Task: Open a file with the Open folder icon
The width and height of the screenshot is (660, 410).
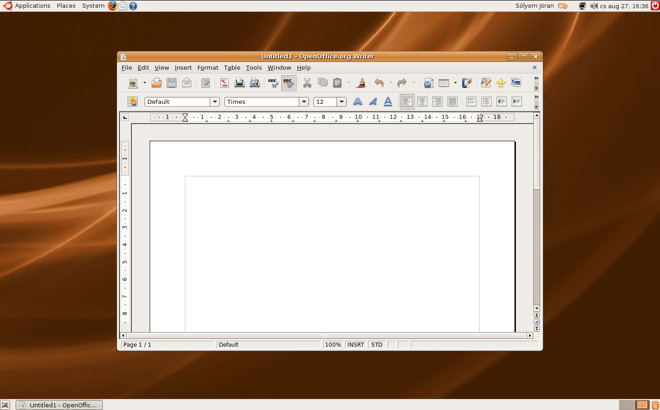Action: pos(157,83)
